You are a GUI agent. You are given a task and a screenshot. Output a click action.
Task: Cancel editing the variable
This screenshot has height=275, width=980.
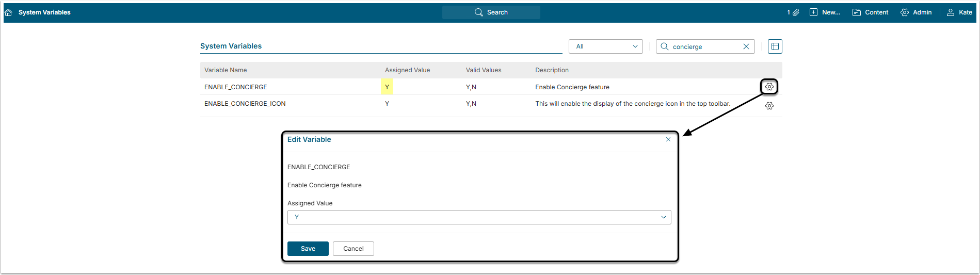coord(353,249)
